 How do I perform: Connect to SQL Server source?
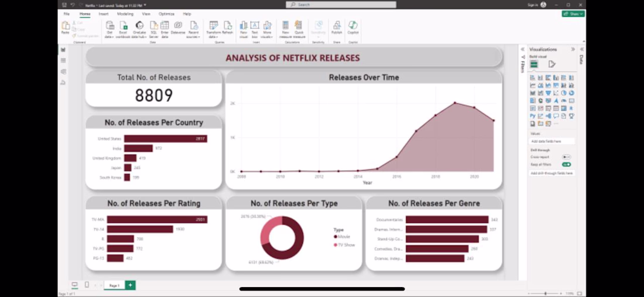153,30
